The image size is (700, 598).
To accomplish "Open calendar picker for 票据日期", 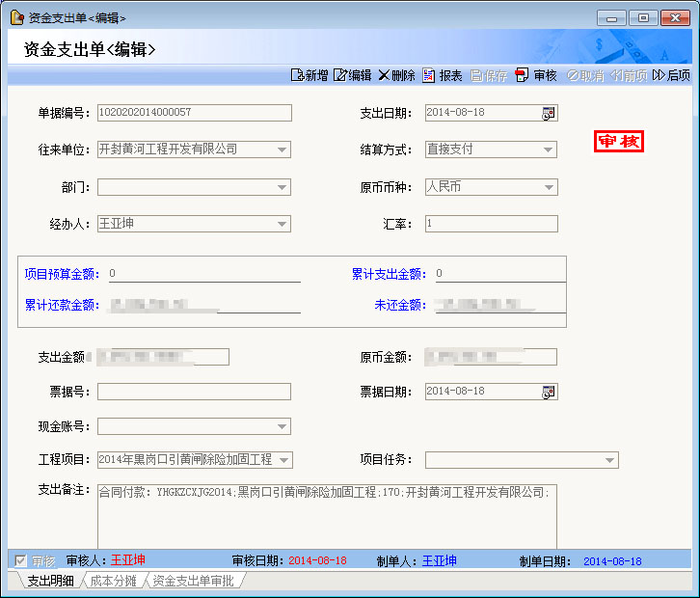I will (549, 392).
